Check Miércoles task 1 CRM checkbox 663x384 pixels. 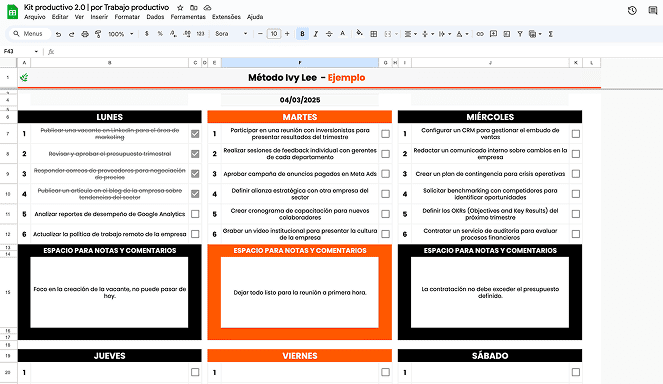pyautogui.click(x=575, y=134)
